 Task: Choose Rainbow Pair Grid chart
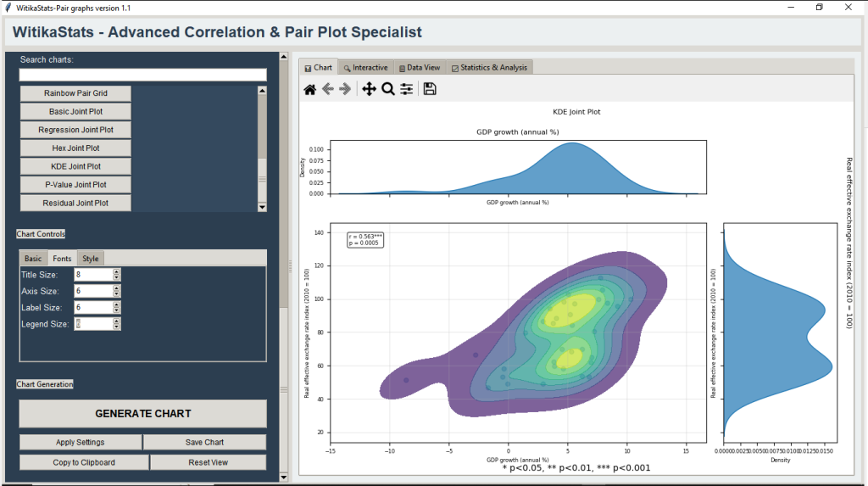pyautogui.click(x=75, y=93)
